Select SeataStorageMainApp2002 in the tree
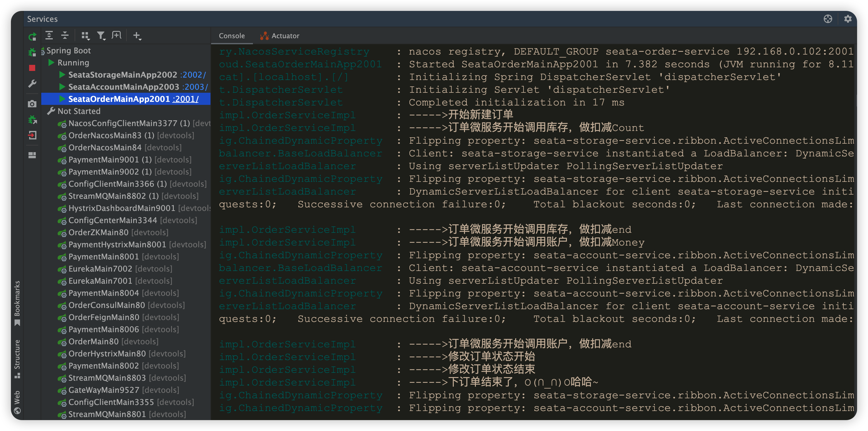 pos(123,75)
